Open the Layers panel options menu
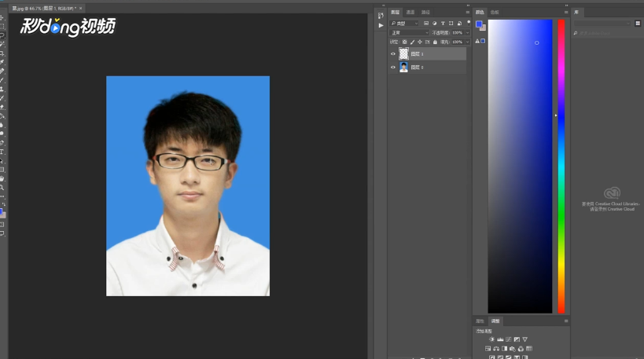The height and width of the screenshot is (359, 644). coord(468,13)
